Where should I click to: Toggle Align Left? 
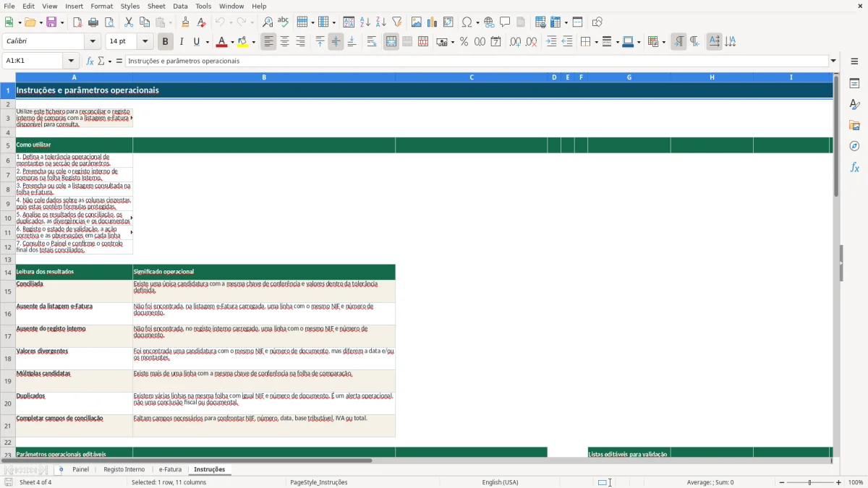point(268,42)
